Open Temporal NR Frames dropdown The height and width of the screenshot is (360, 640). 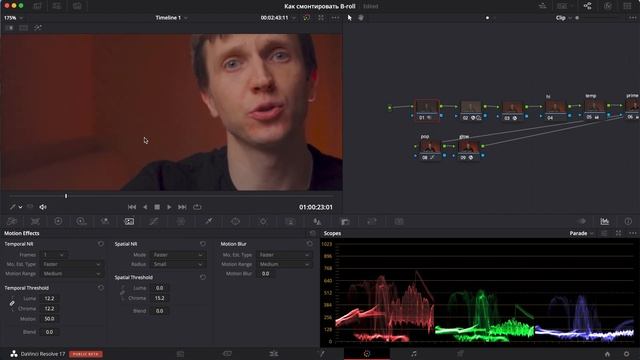53,255
